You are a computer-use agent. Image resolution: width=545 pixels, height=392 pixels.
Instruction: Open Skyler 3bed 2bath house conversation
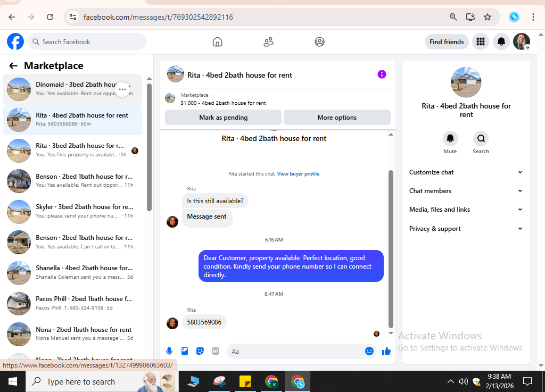click(x=72, y=212)
